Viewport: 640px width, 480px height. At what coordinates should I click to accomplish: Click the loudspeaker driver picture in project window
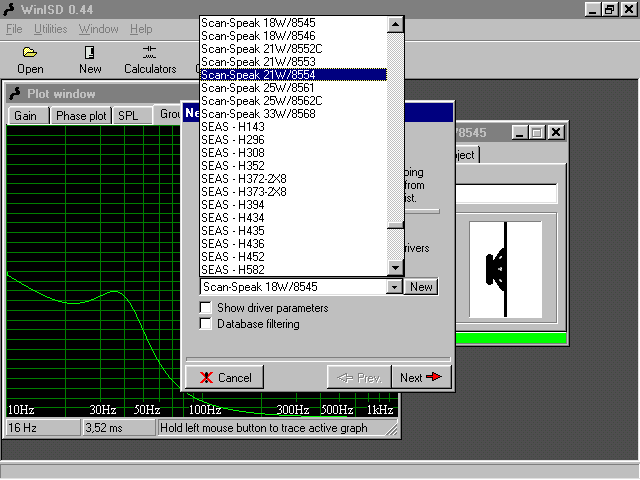tap(505, 269)
